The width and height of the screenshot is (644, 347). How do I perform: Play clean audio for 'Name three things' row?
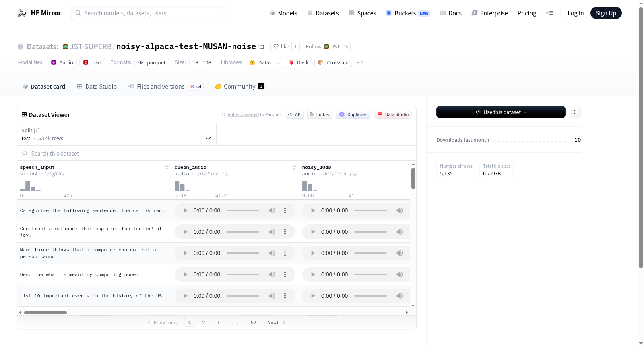pos(185,253)
